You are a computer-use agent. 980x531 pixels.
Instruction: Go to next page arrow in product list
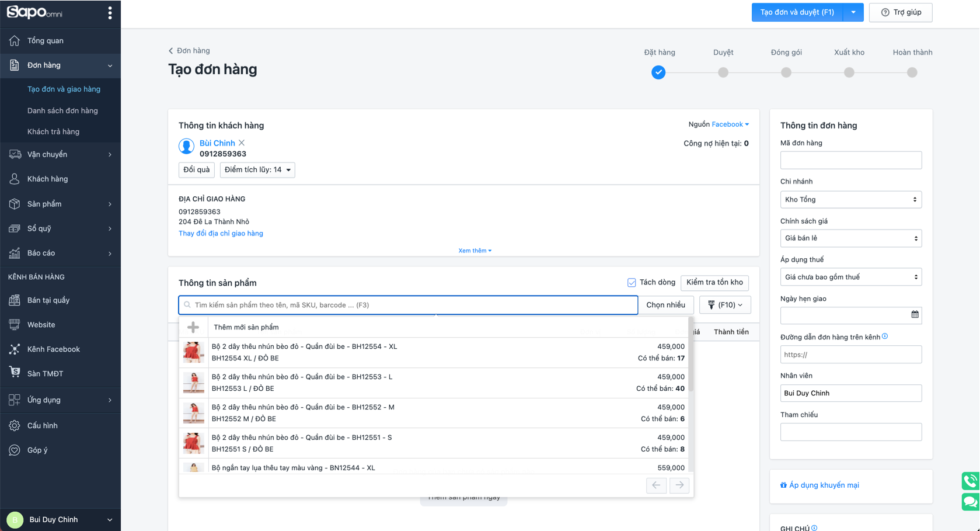(679, 485)
